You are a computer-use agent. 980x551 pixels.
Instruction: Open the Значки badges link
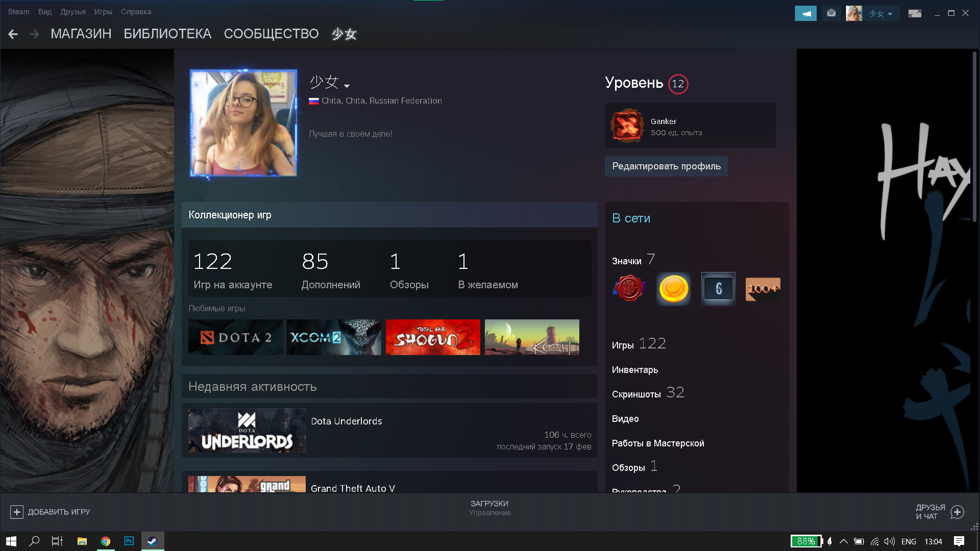point(626,261)
